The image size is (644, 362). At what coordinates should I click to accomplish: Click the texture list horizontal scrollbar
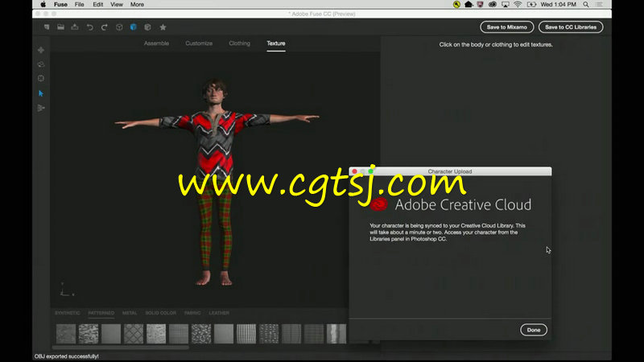(122, 348)
